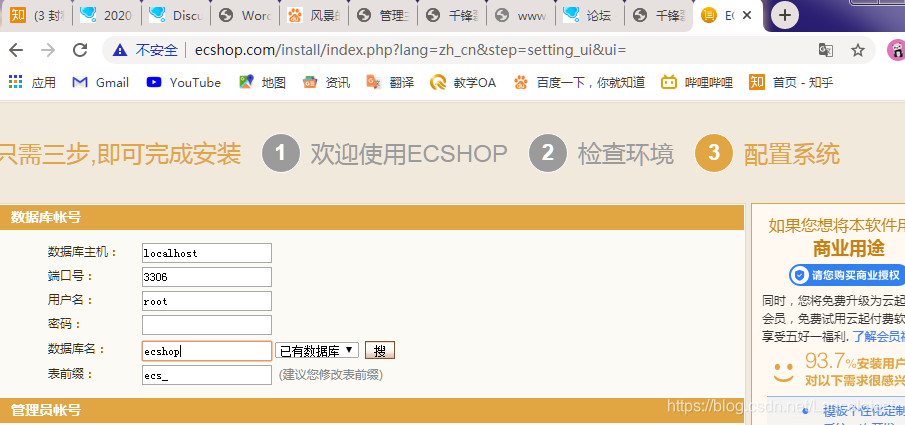Open a new tab with plus button
This screenshot has height=425, width=905.
click(784, 16)
